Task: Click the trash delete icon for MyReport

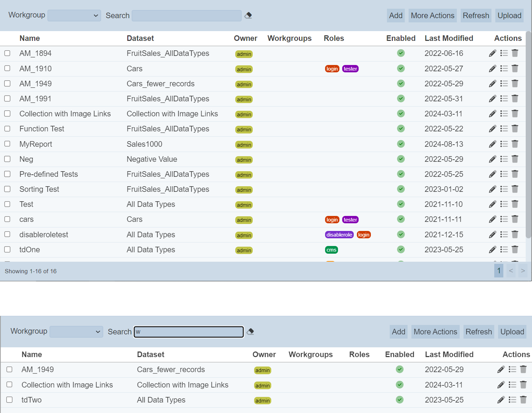Action: point(515,144)
